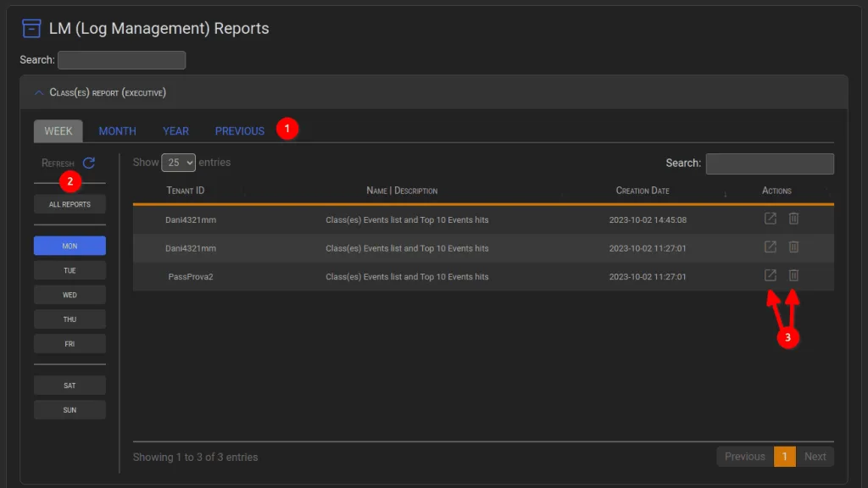Select the FRI day filter

pyautogui.click(x=70, y=344)
